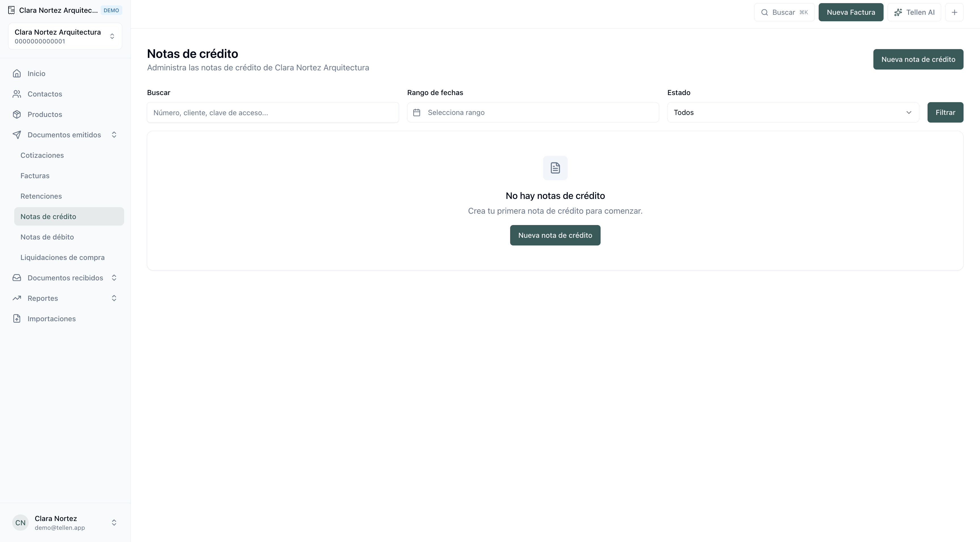Image resolution: width=980 pixels, height=542 pixels.
Task: Click the Rango de fechas label
Action: coord(435,93)
